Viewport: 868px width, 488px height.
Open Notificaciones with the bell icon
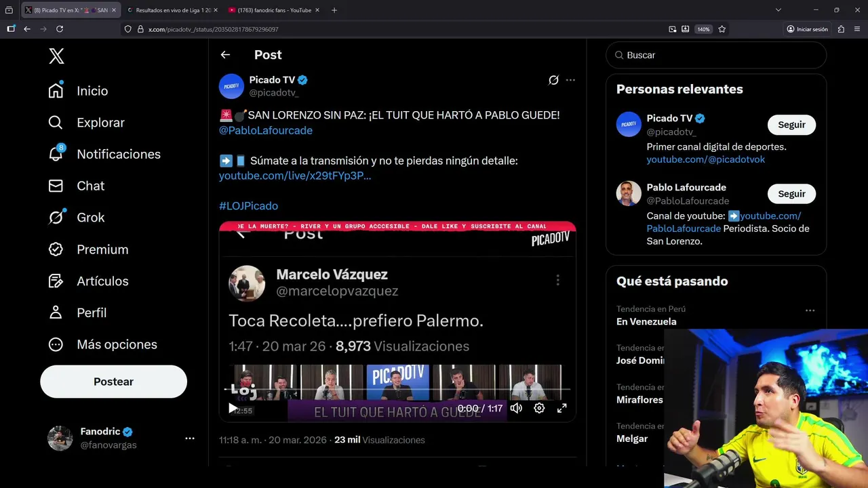(x=104, y=154)
